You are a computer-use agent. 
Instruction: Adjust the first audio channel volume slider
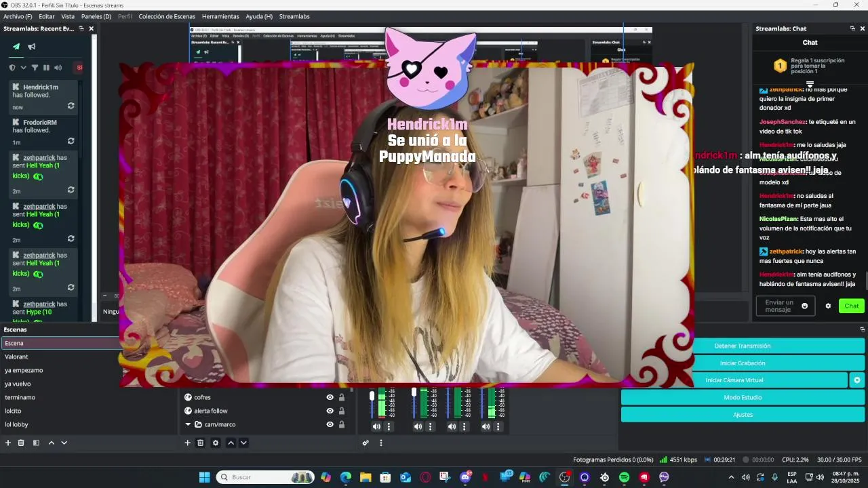[372, 395]
